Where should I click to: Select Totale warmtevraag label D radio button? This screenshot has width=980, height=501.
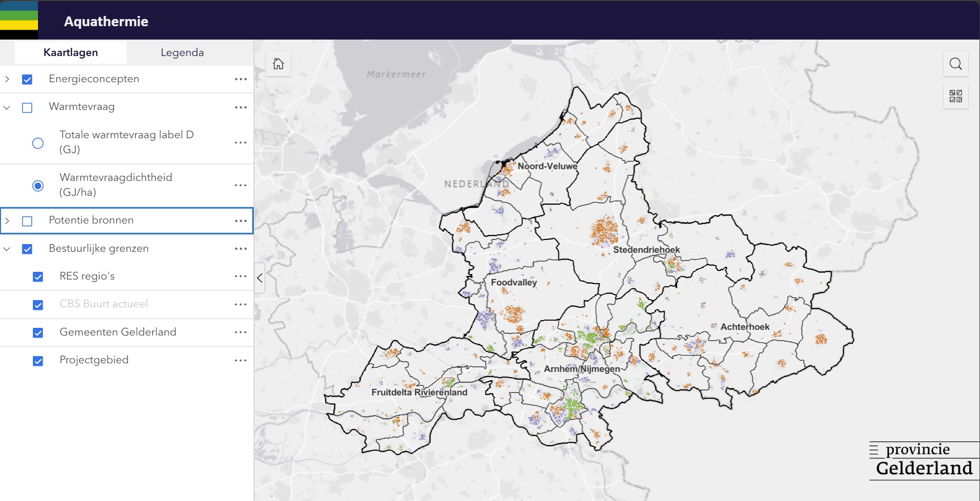coord(38,143)
